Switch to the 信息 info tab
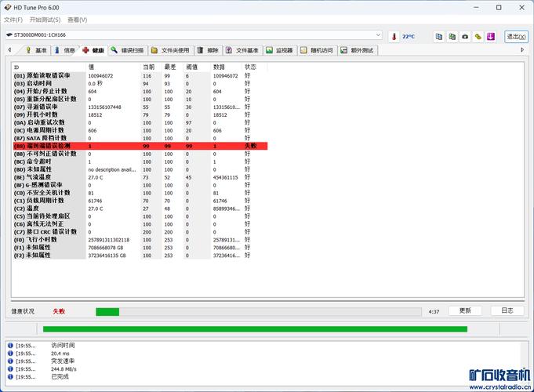 [65, 50]
